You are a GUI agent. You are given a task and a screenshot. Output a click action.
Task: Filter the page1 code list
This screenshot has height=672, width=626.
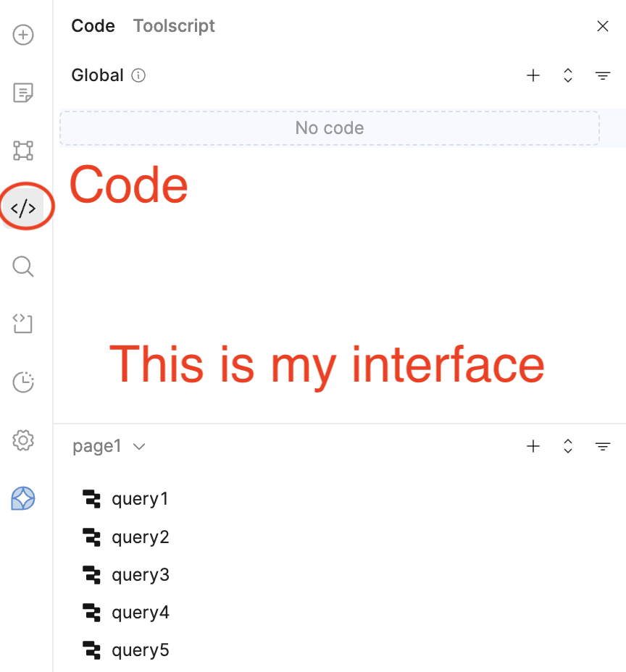[x=602, y=447]
